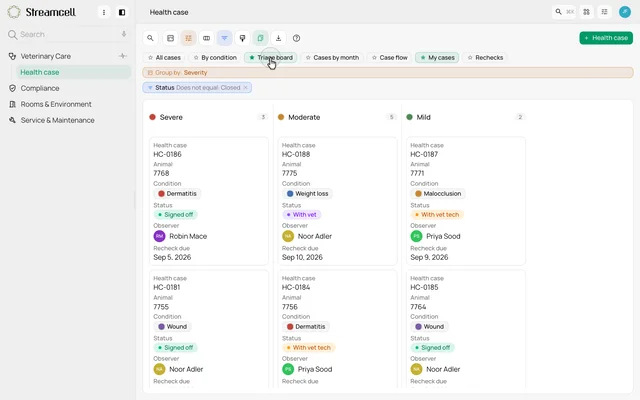Click the Moderate column header
This screenshot has width=640, height=400.
[337, 117]
